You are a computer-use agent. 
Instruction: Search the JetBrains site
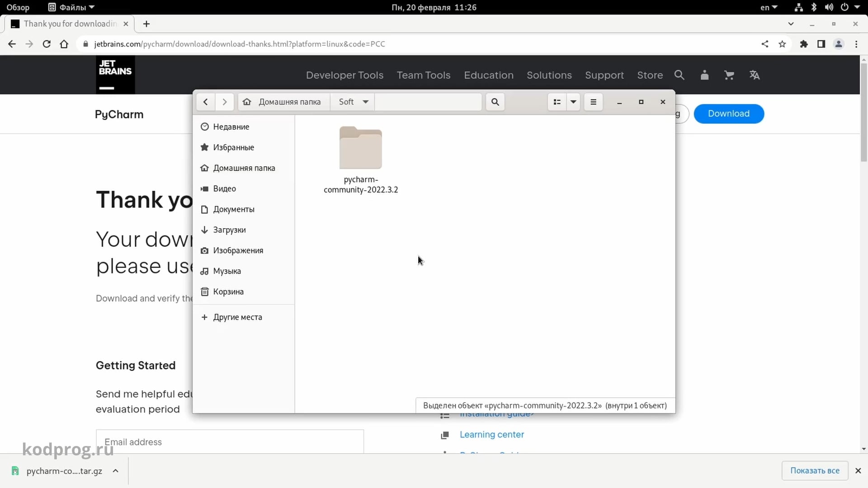click(679, 75)
